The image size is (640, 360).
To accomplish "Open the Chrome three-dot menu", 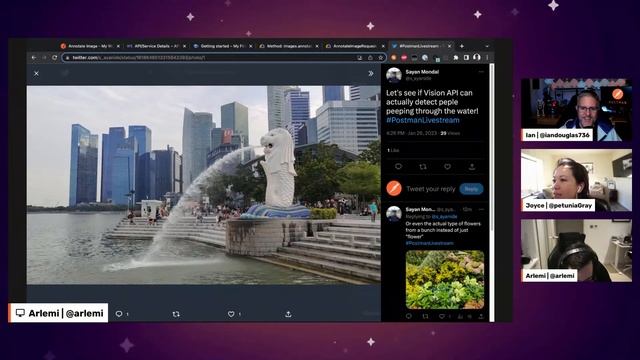I will point(487,58).
